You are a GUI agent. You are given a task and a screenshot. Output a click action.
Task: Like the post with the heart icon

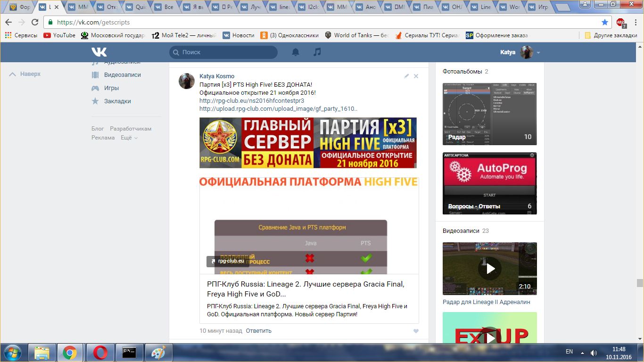pyautogui.click(x=416, y=331)
